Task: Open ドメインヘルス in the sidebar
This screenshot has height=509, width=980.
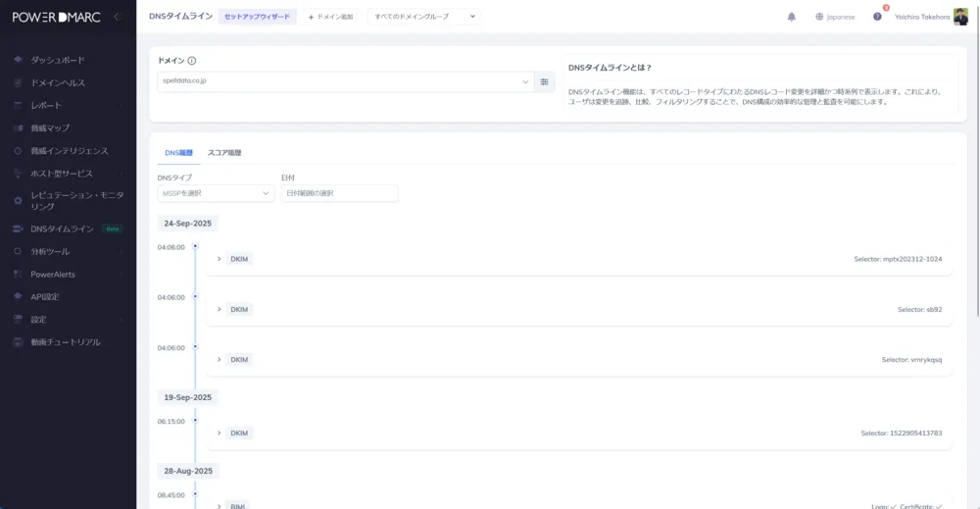Action: (x=58, y=82)
